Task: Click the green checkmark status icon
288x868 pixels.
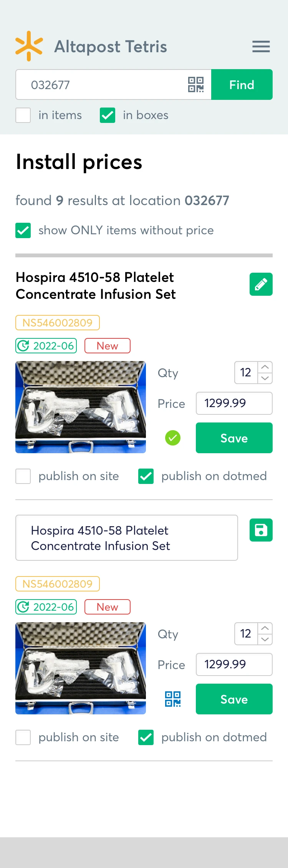Action: [173, 438]
